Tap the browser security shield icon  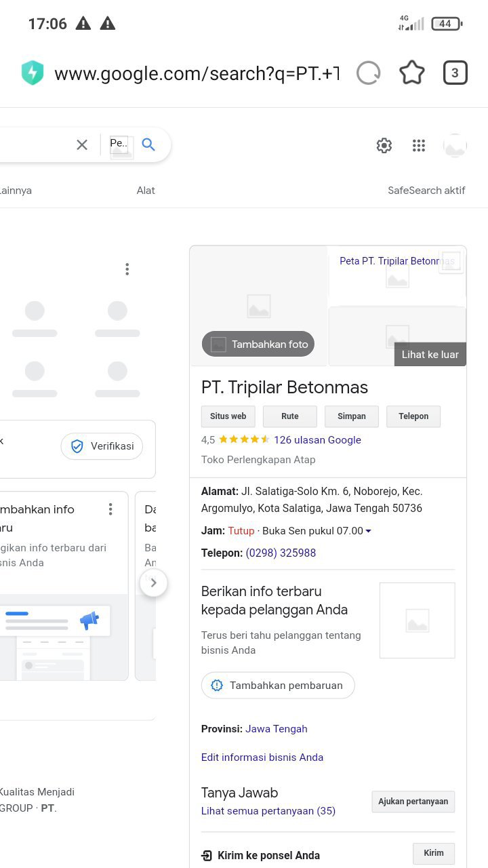[33, 73]
